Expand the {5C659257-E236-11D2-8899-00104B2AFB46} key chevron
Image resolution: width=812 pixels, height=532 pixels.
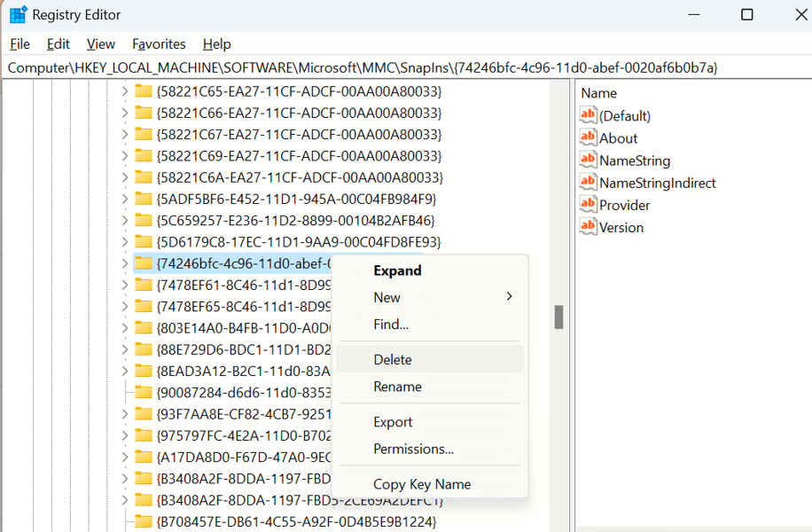pyautogui.click(x=124, y=220)
